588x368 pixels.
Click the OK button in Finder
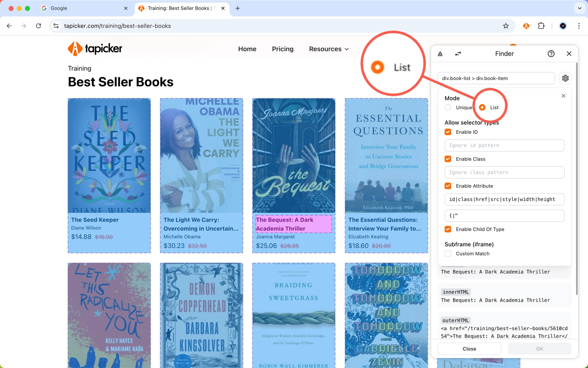539,349
